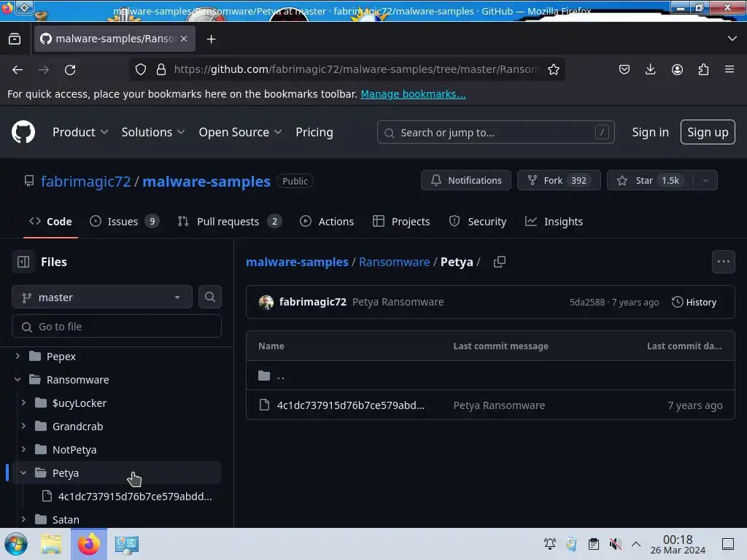
Task: Open the parent directory '..' row
Action: pos(490,376)
